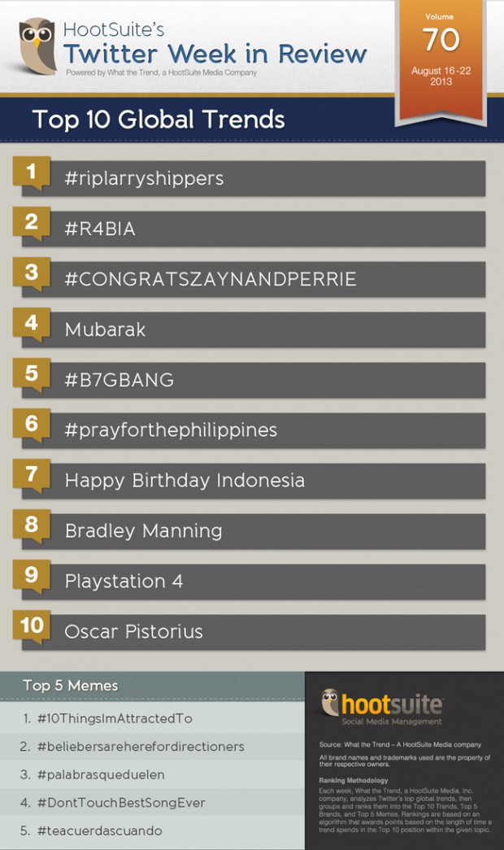The image size is (504, 850).
Task: Click the #teacuerdascuando meme entry
Action: pyautogui.click(x=99, y=830)
